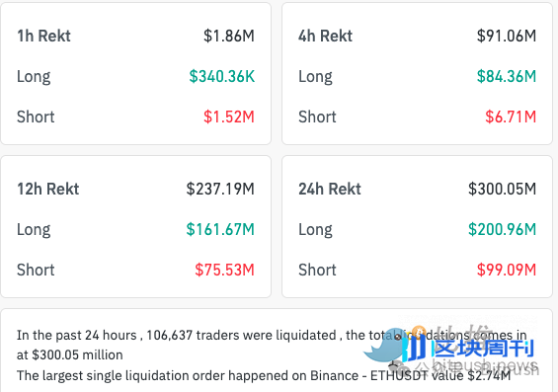Click the 24h total $300.05M
This screenshot has height=392, width=558.
[x=502, y=189]
